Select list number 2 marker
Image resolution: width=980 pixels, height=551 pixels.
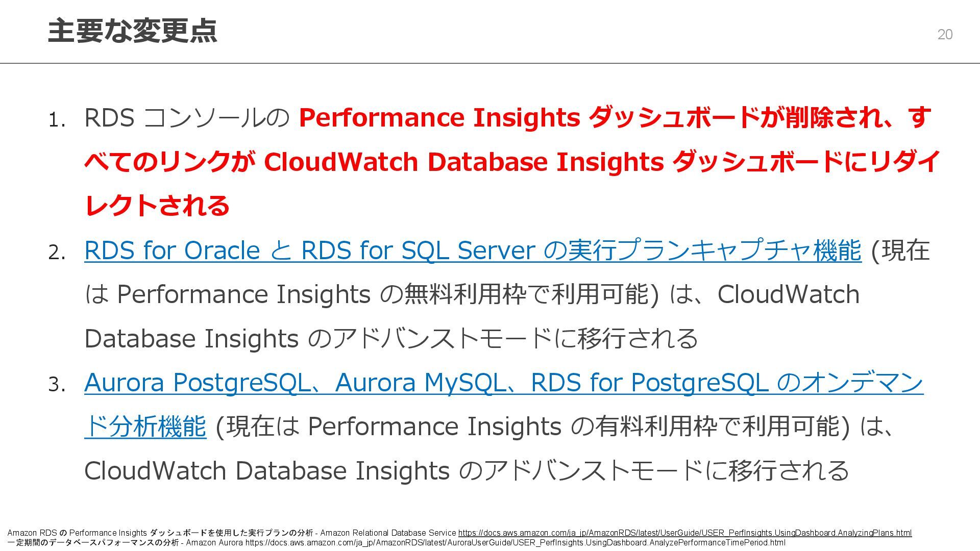(x=56, y=253)
